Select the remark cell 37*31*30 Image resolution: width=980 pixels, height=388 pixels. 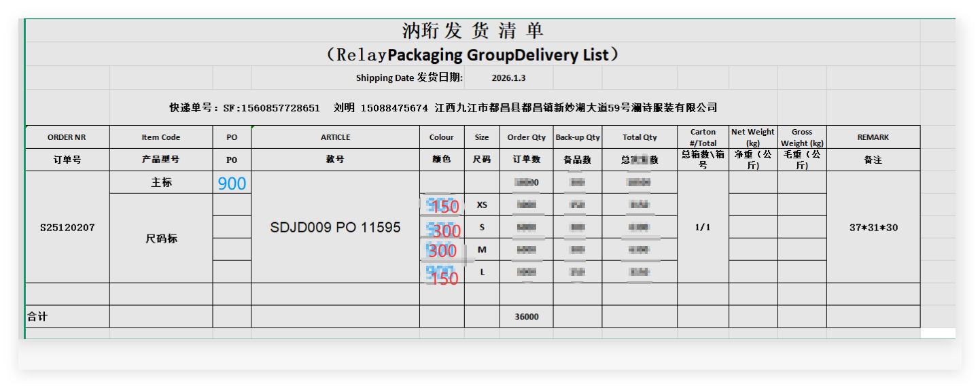pyautogui.click(x=873, y=228)
